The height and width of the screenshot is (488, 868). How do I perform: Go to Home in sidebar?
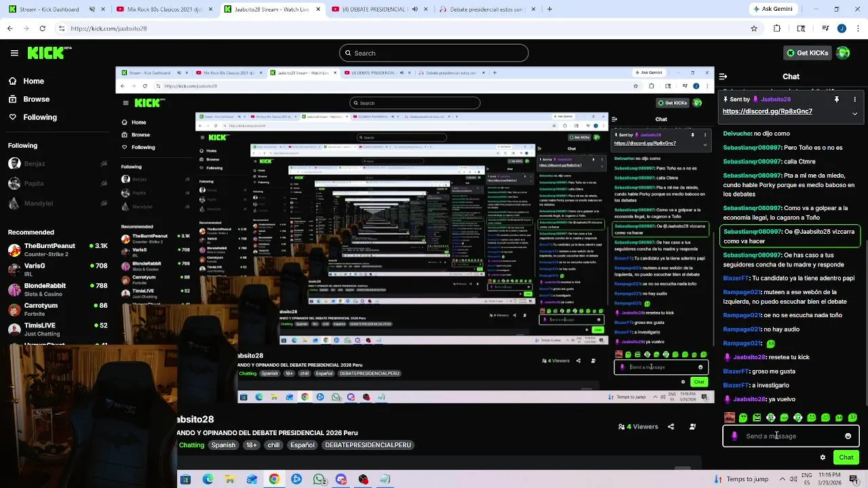point(26,81)
